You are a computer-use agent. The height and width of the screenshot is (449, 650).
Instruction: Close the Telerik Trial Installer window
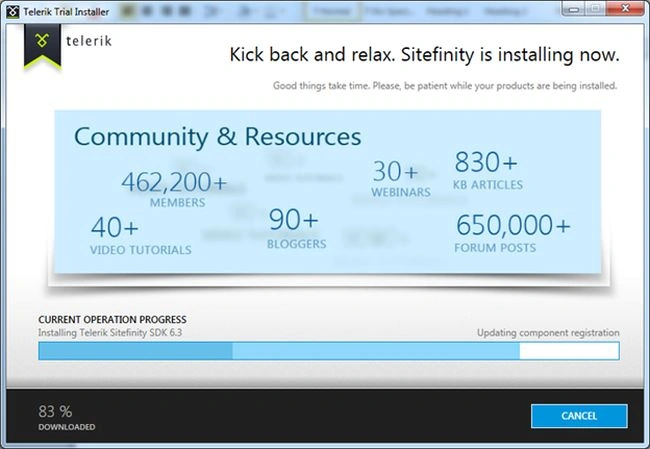625,8
